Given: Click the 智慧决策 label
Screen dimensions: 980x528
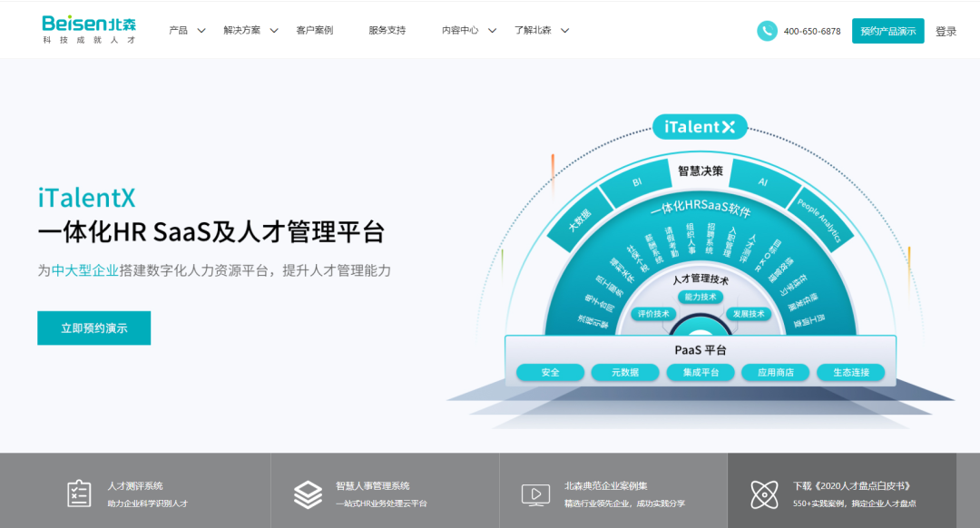Looking at the screenshot, I should click(701, 171).
